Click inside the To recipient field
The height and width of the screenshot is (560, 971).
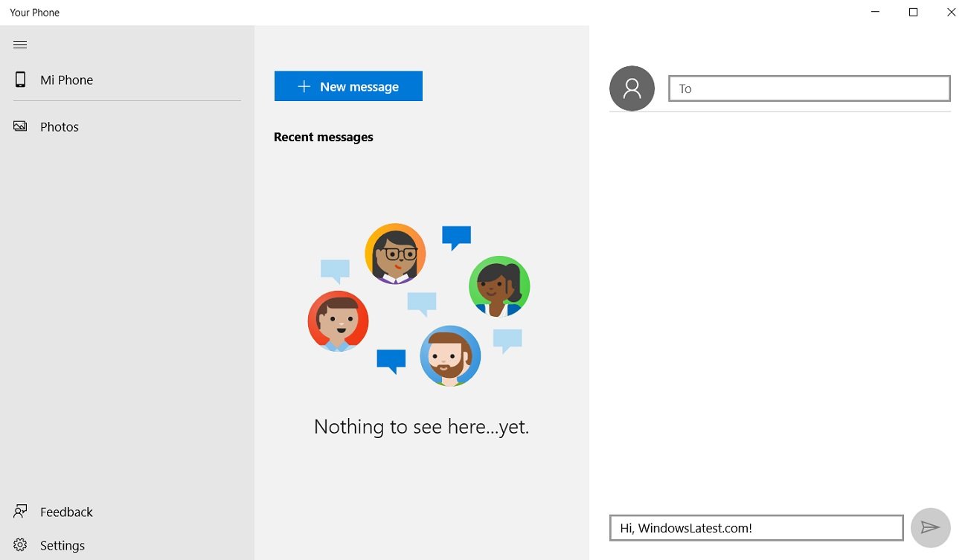[809, 88]
